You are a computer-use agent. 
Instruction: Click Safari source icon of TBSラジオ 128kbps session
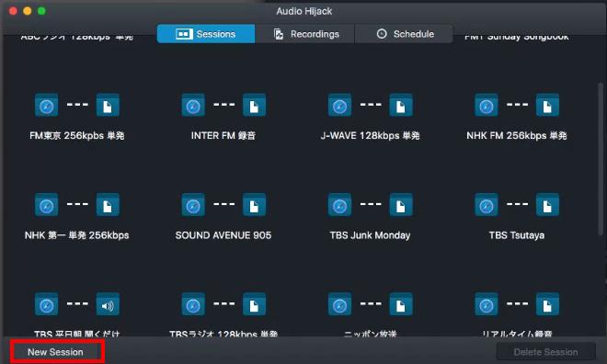(193, 305)
